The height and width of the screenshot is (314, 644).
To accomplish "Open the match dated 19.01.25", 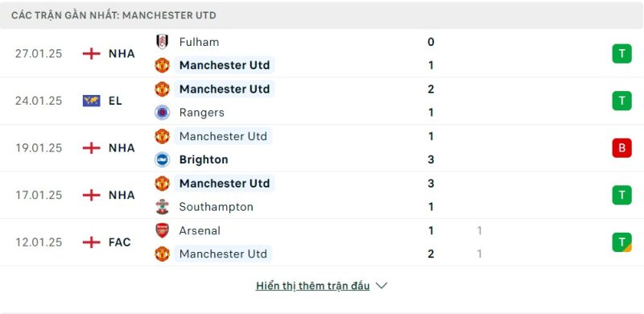I will click(x=322, y=148).
